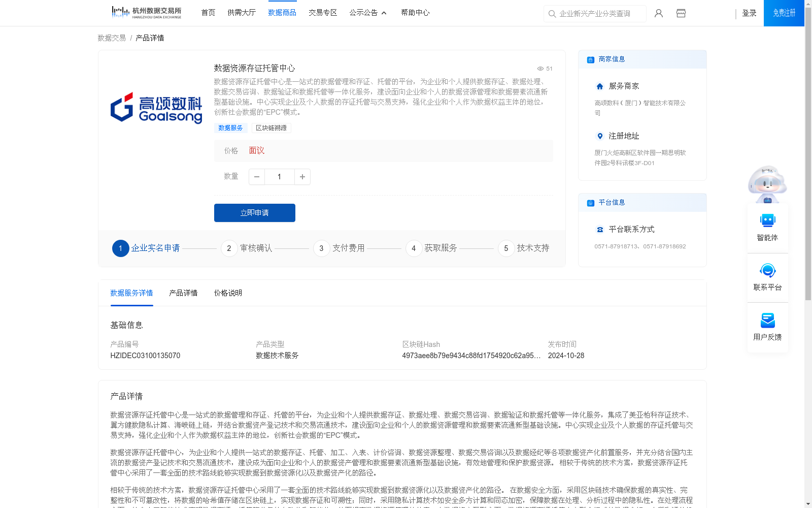This screenshot has height=508, width=812.
Task: Click the Goalsong company logo
Action: [156, 108]
